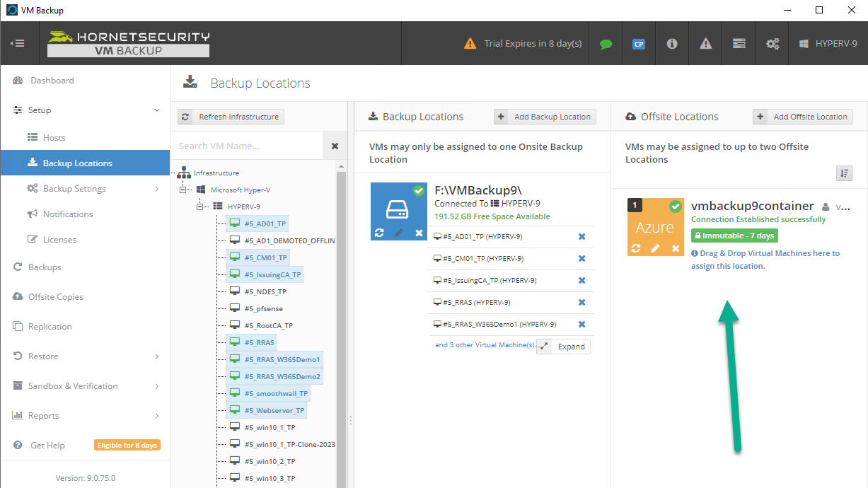Click Add Backup Location button

point(545,117)
